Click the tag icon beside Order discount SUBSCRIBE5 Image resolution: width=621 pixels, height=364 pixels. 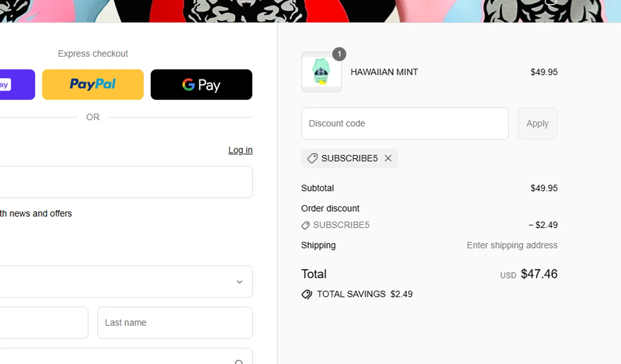pos(306,225)
